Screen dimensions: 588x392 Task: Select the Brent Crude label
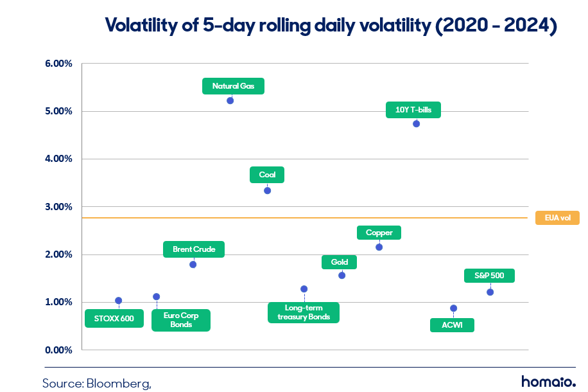point(194,249)
